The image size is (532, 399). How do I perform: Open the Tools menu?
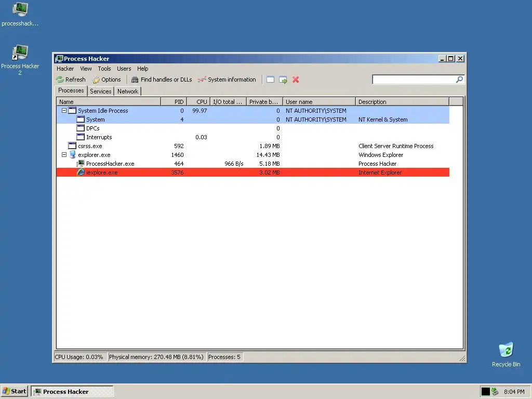click(x=104, y=69)
